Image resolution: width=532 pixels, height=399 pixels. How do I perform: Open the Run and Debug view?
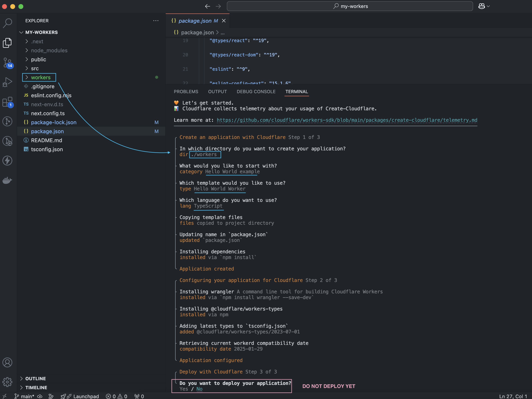7,82
